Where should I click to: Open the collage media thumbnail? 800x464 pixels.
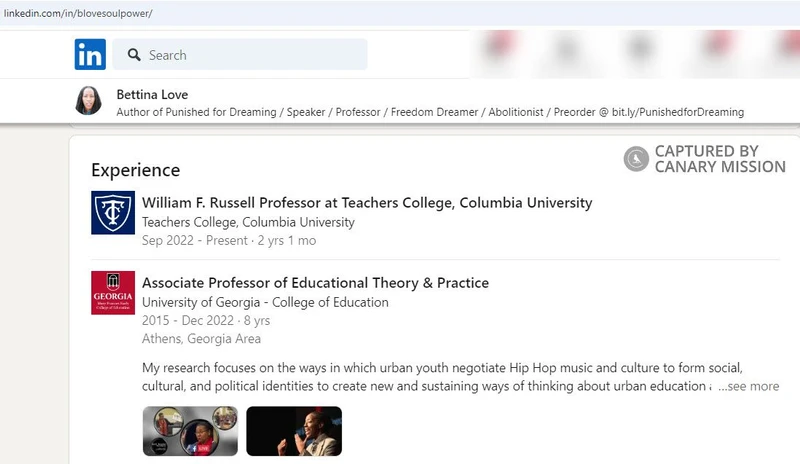pyautogui.click(x=190, y=431)
